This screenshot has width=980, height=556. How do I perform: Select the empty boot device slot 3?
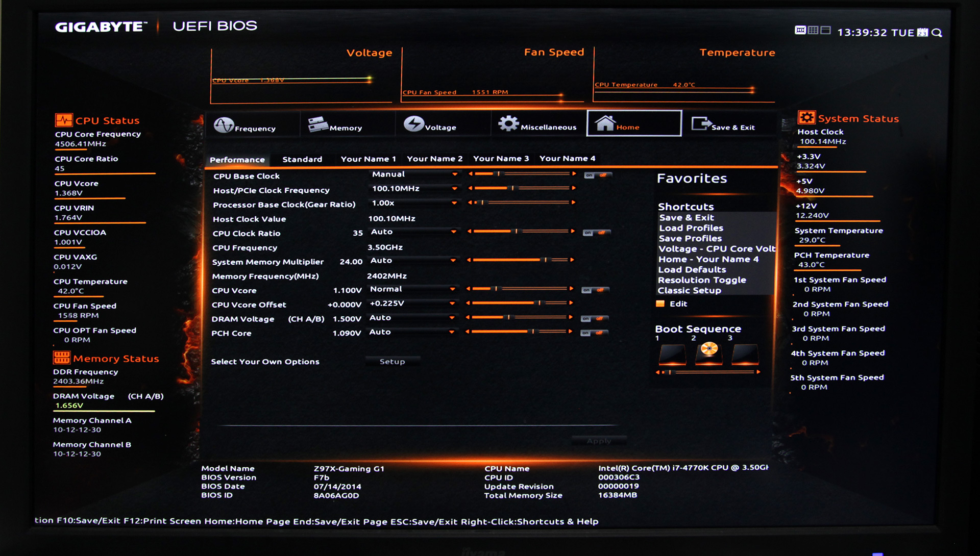tap(745, 353)
